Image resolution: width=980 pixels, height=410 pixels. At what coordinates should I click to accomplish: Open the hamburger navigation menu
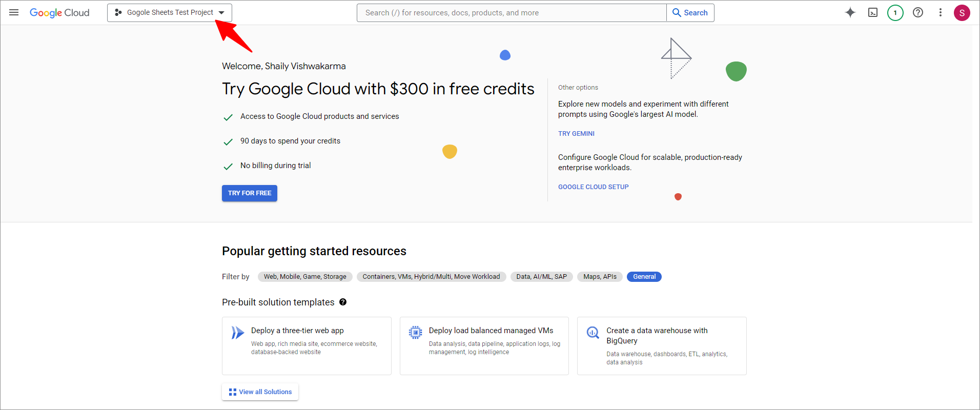14,12
